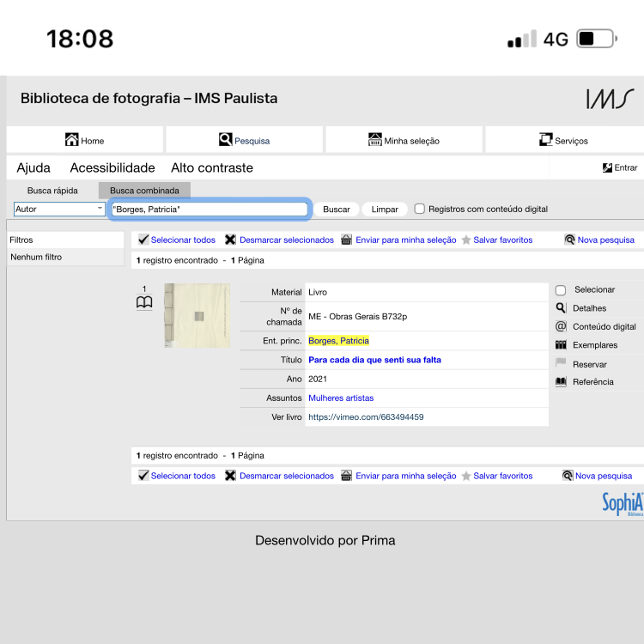
Task: Open the vimeo.com/663494459 link
Action: [x=366, y=416]
